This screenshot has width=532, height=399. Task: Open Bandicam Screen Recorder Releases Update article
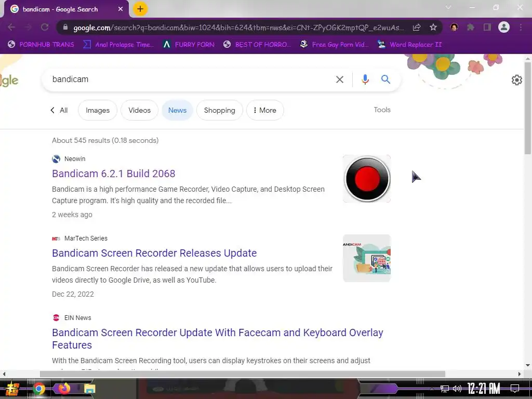click(154, 253)
